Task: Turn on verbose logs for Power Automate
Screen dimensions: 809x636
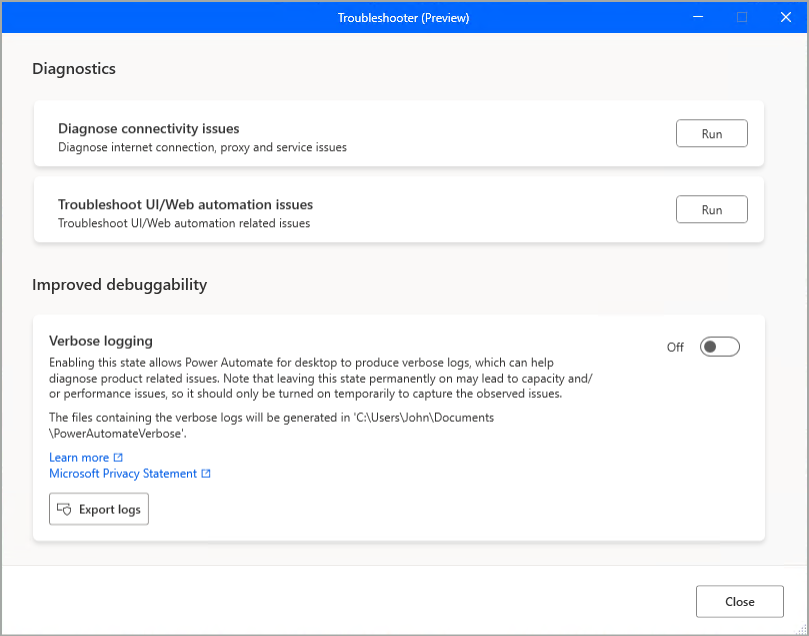Action: pyautogui.click(x=719, y=346)
